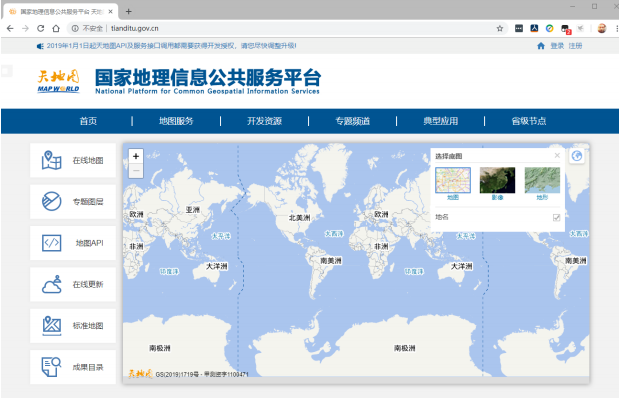
Task: Toggle the globe basemap switcher icon
Action: 577,156
